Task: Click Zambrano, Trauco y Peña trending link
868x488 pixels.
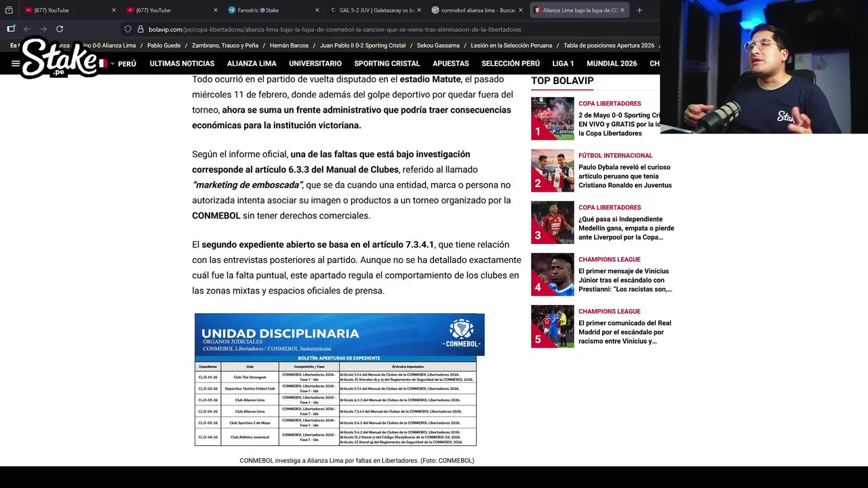Action: pyautogui.click(x=225, y=45)
